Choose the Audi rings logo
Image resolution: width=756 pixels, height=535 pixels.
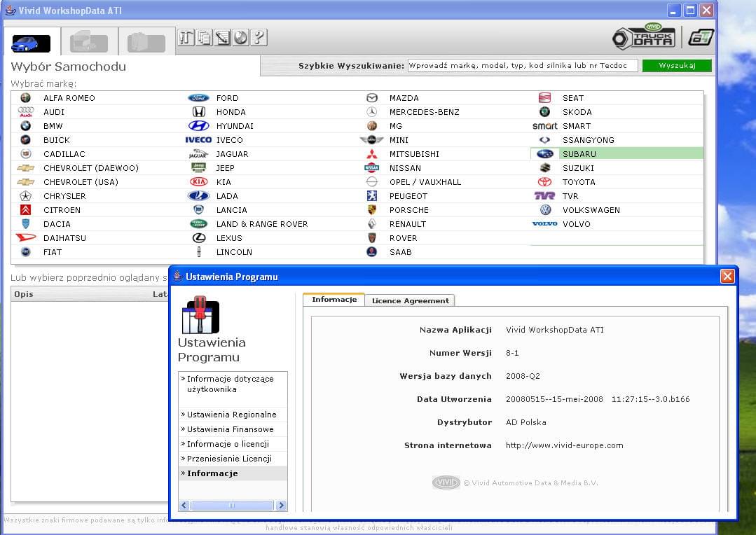pos(25,112)
